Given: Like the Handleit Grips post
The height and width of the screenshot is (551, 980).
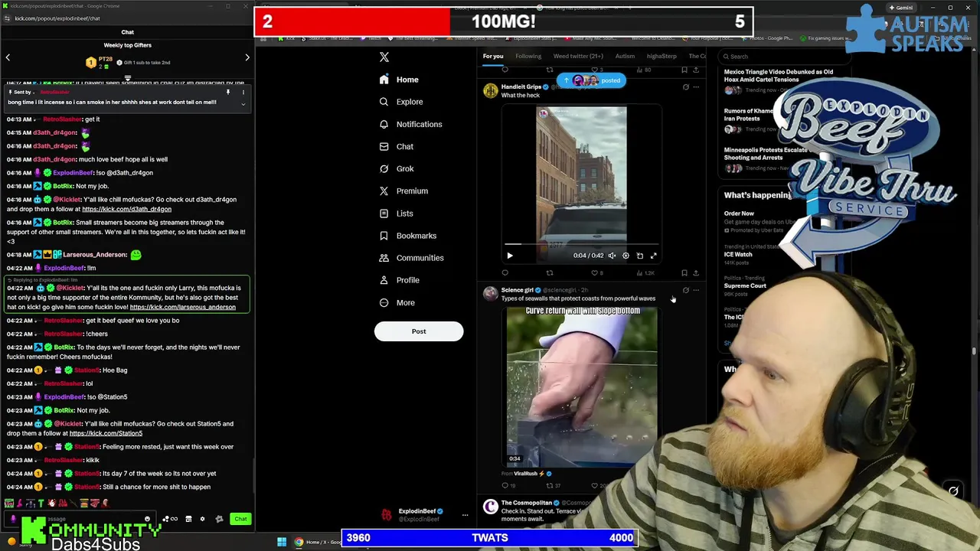Looking at the screenshot, I should click(x=596, y=272).
